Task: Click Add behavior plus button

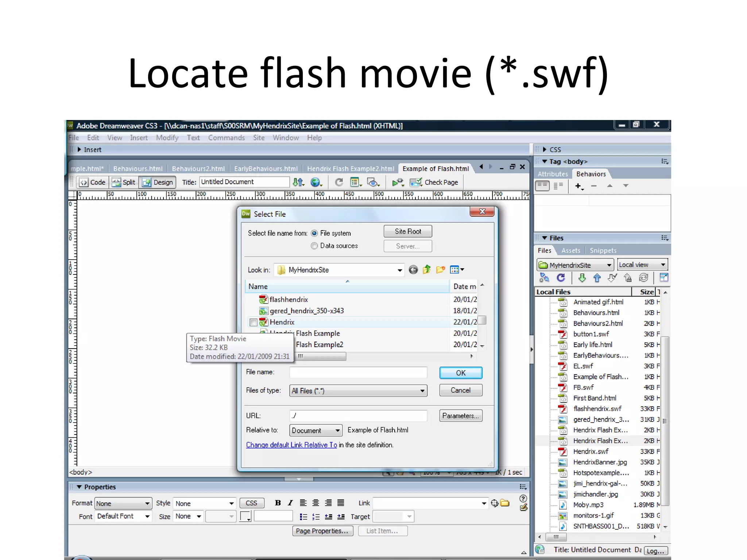Action: click(x=579, y=186)
